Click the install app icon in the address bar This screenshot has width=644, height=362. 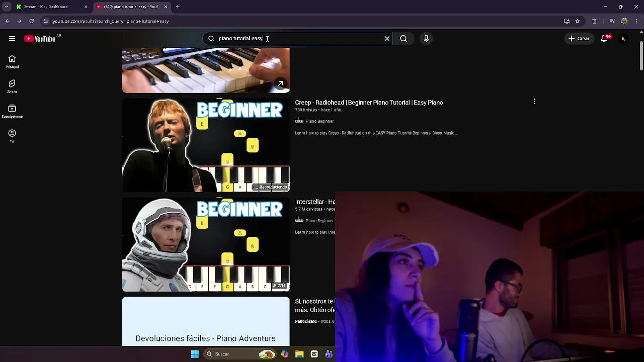point(567,21)
